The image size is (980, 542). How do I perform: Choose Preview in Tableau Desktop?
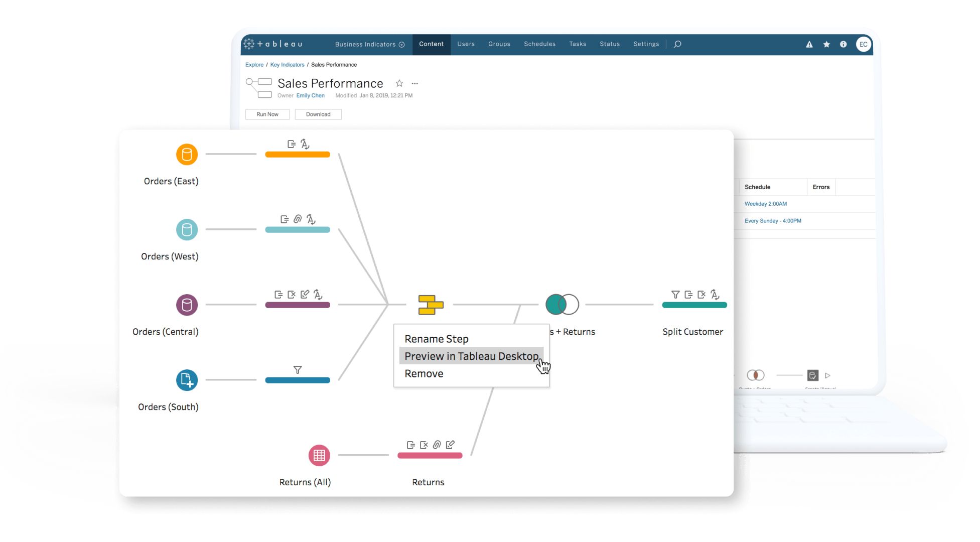[x=471, y=356]
